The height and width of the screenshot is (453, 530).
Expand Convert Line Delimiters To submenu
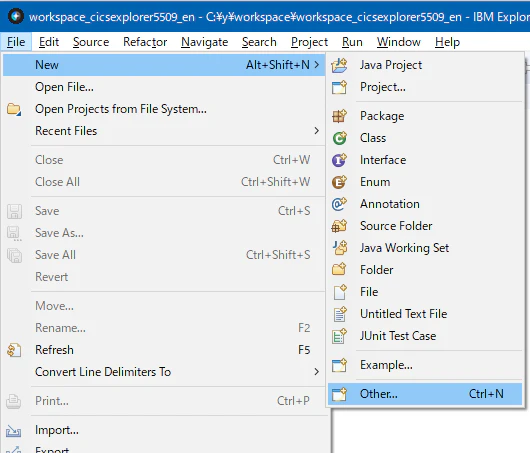point(316,372)
